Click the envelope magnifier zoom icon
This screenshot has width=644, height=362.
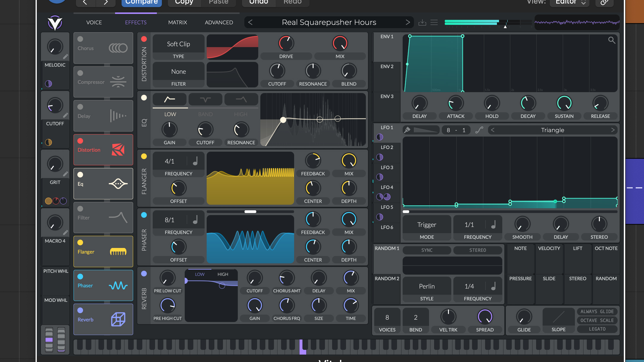click(611, 40)
